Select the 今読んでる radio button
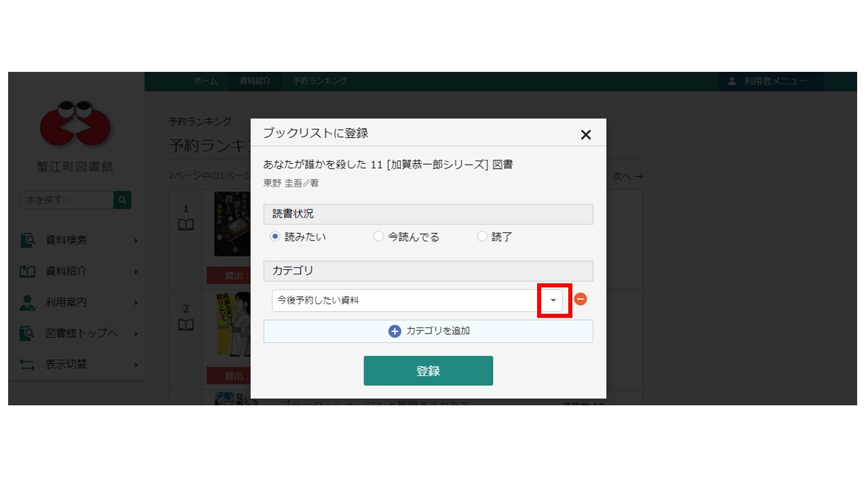Screen dimensions: 868x488 tap(378, 237)
